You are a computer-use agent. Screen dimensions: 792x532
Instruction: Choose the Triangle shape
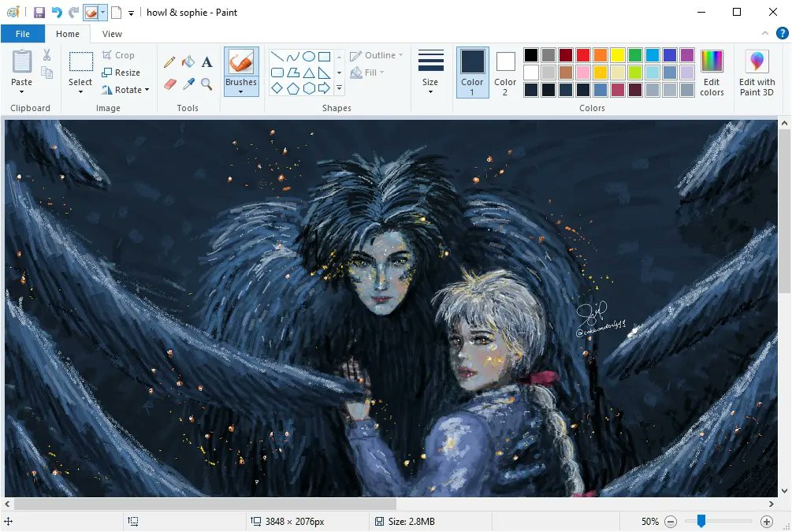point(309,73)
